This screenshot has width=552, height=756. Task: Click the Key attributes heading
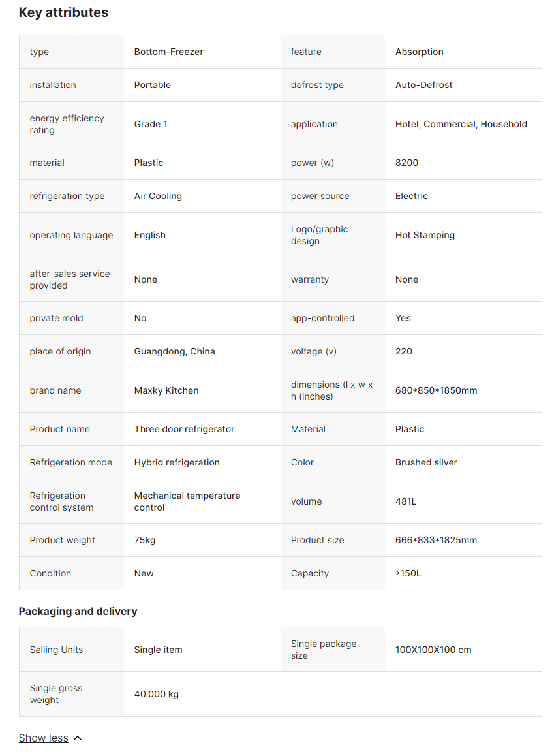tap(63, 12)
